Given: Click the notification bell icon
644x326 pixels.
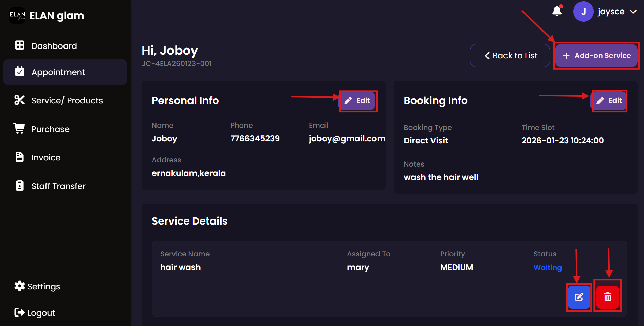Looking at the screenshot, I should [557, 12].
